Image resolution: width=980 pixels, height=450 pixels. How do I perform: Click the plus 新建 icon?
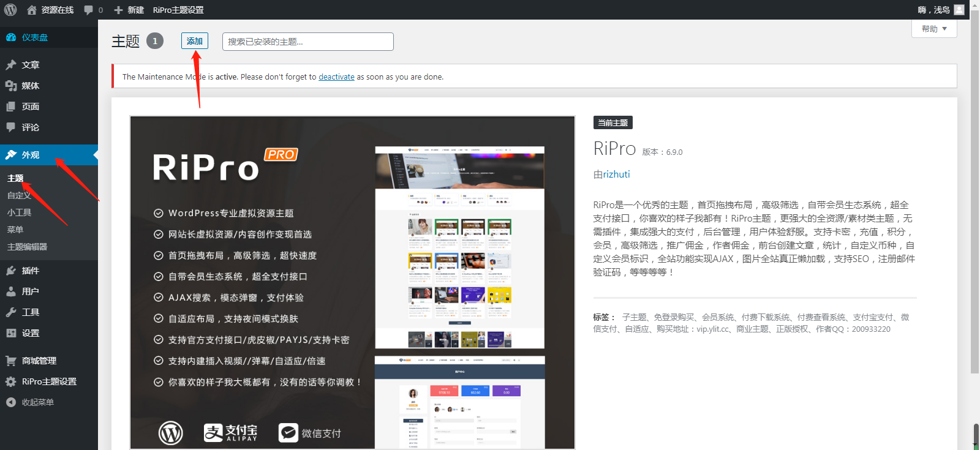[119, 10]
